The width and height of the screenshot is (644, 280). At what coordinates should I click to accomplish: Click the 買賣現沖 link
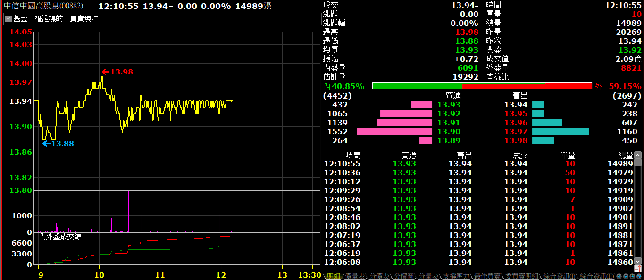84,19
